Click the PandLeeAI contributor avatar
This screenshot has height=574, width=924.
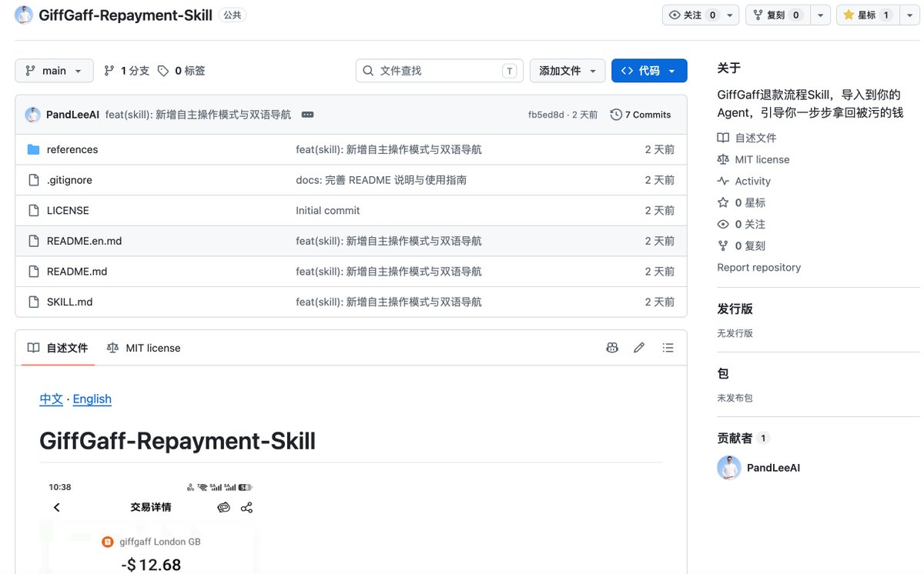tap(729, 468)
